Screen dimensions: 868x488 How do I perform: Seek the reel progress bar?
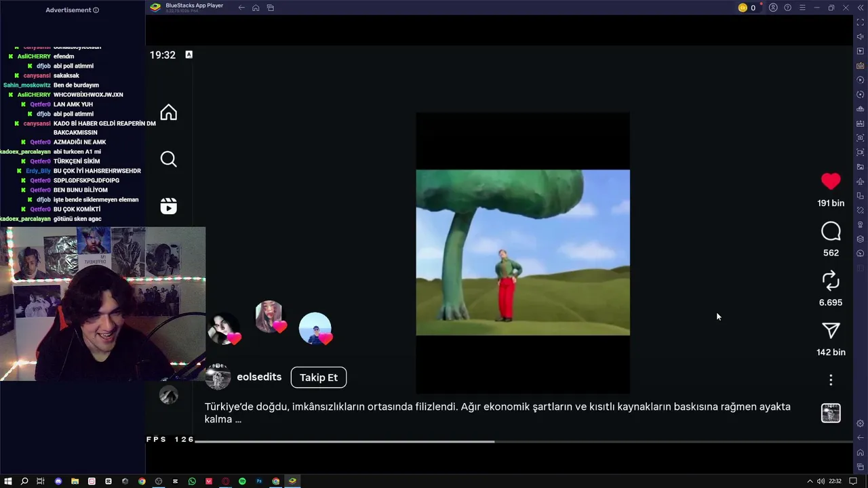click(x=522, y=441)
